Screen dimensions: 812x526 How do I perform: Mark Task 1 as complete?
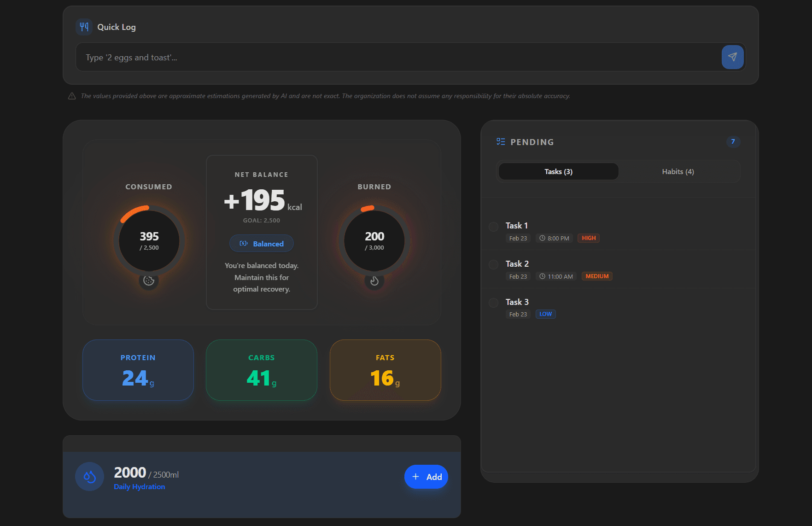click(x=493, y=227)
